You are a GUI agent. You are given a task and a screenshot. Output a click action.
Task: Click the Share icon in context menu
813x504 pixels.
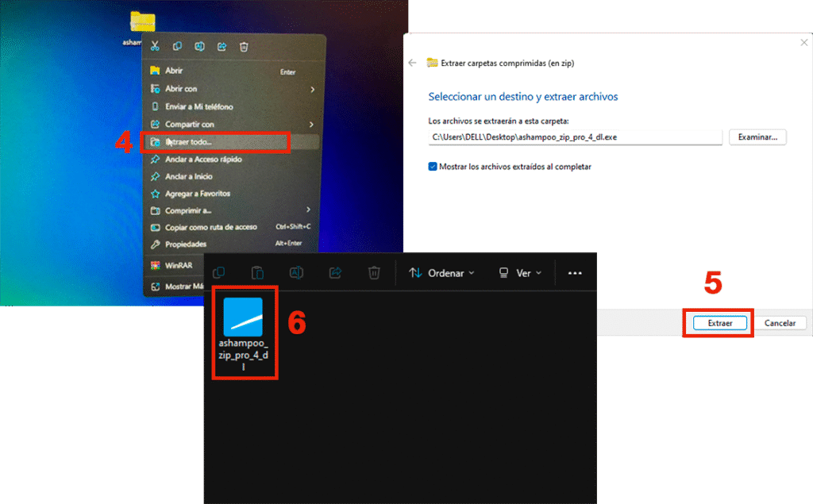coord(222,47)
